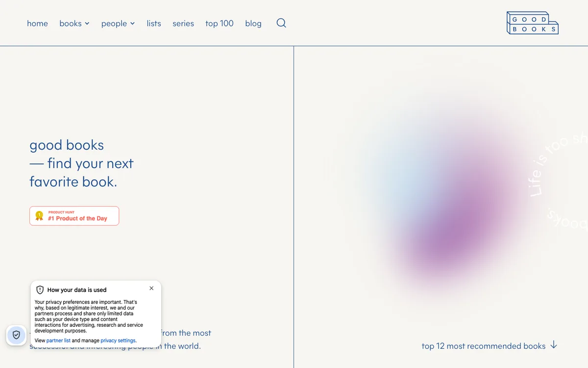Screen dimensions: 588x368
Task: Expand the people dropdown menu
Action: point(118,24)
